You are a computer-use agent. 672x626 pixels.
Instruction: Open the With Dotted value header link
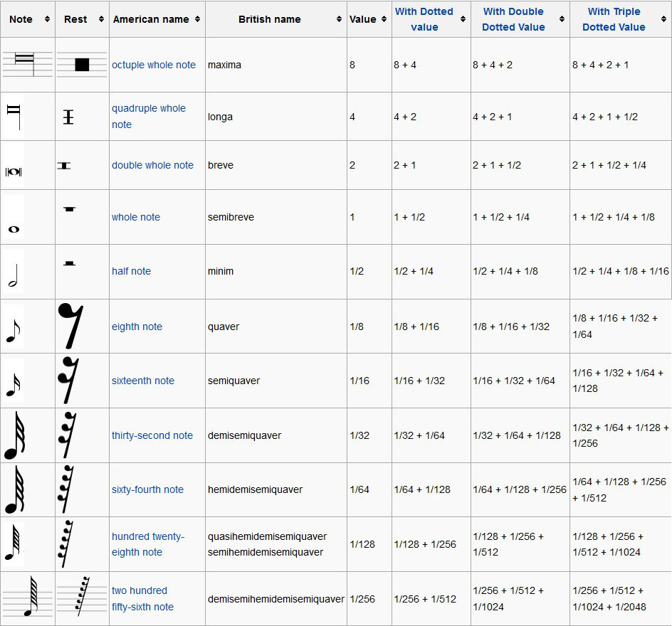424,19
